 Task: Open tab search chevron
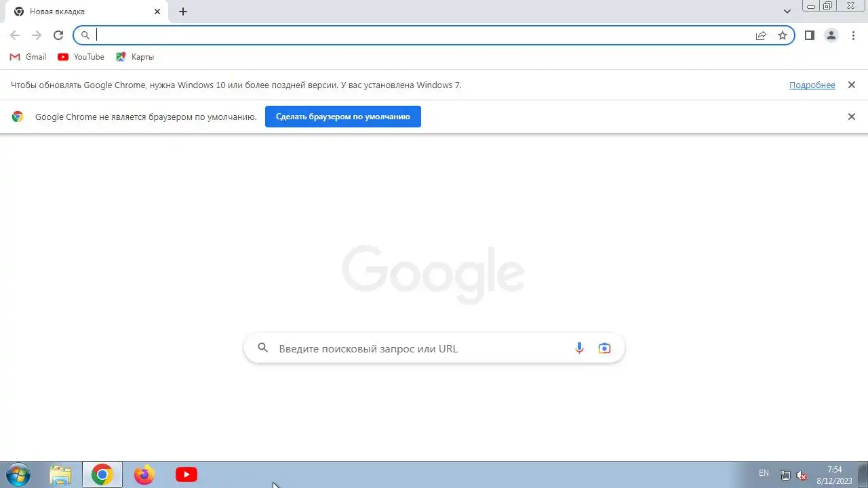(x=787, y=12)
